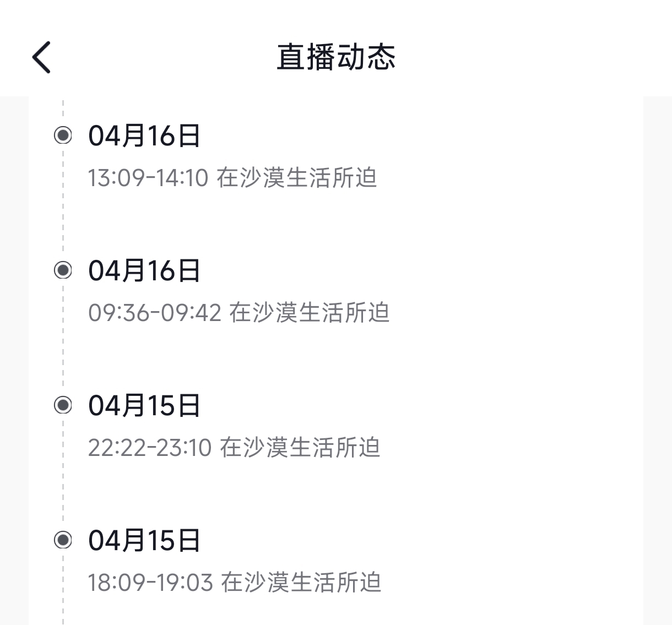The image size is (672, 625).
Task: Open 在沙漠生活所迫 title in the 22:22-23:10 entry
Action: (300, 448)
